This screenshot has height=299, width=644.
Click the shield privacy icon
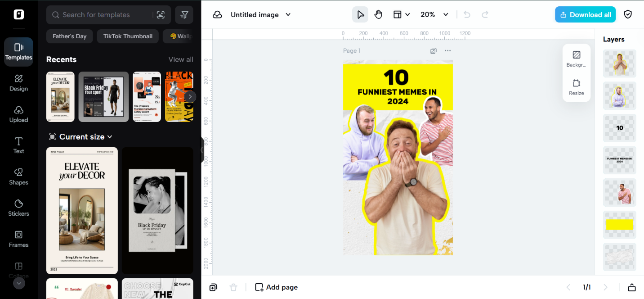coord(628,14)
